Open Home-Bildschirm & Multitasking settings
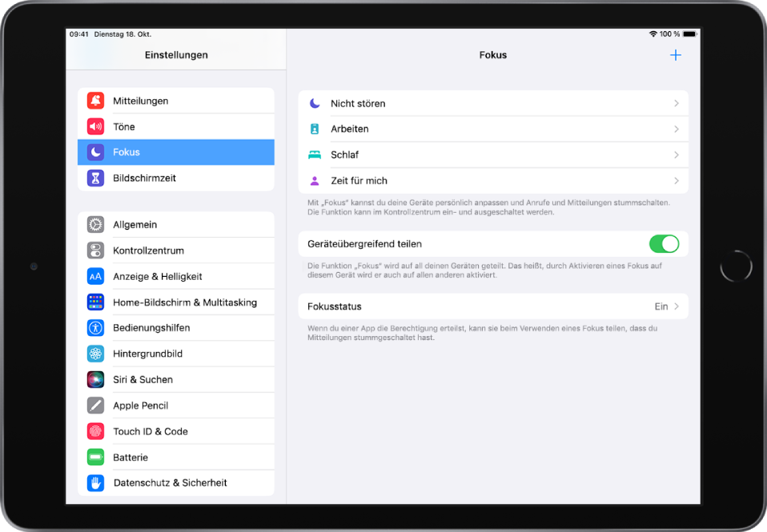767x532 pixels. pyautogui.click(x=185, y=302)
